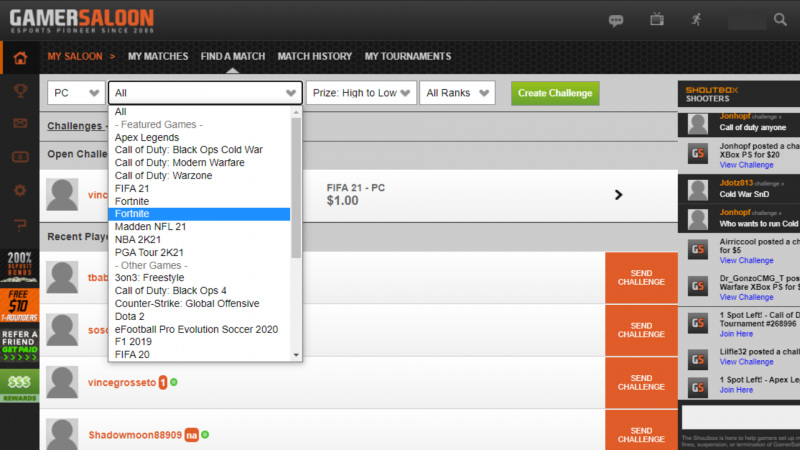Open vincegrosseto profile name link
The image size is (800, 450).
(x=122, y=383)
